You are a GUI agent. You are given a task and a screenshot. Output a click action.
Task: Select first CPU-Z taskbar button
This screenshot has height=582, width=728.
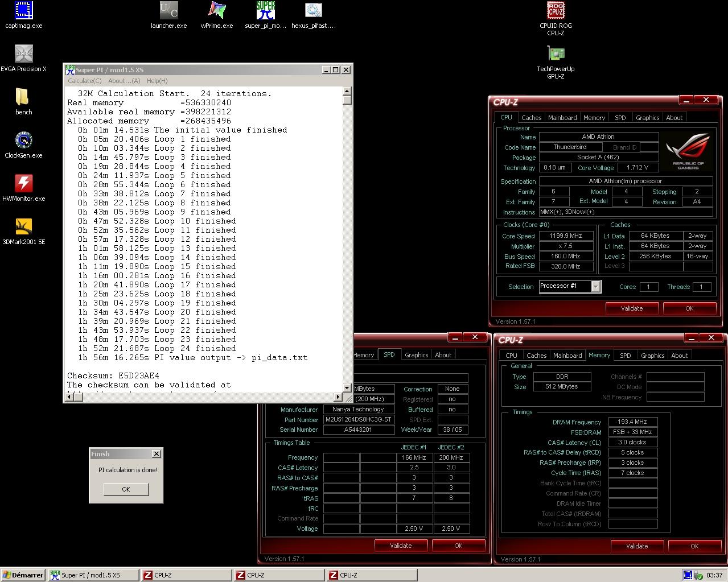186,575
